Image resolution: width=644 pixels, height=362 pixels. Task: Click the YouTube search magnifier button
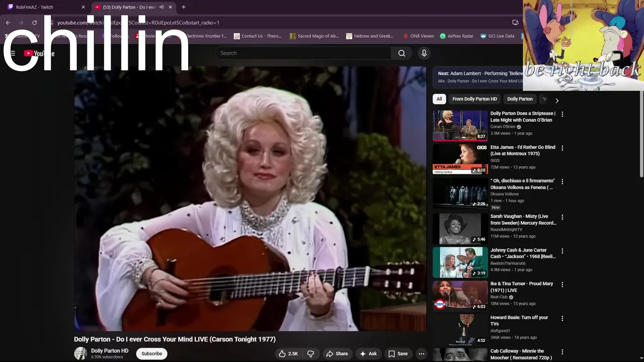[x=401, y=53]
